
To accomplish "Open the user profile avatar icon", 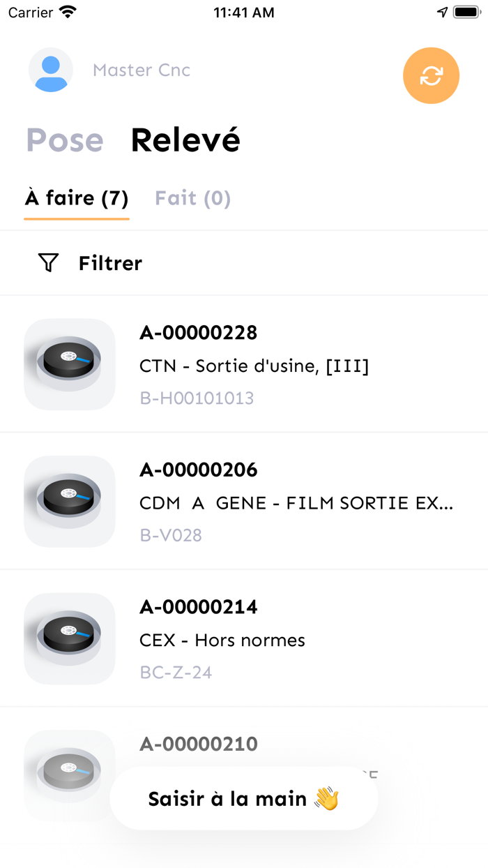I will [49, 70].
